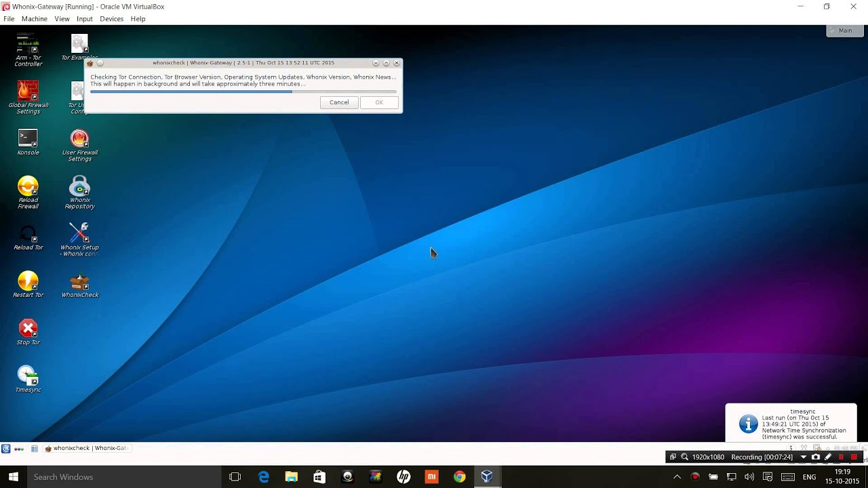The image size is (868, 488).
Task: Open the Konsole terminal icon
Action: coord(28,142)
